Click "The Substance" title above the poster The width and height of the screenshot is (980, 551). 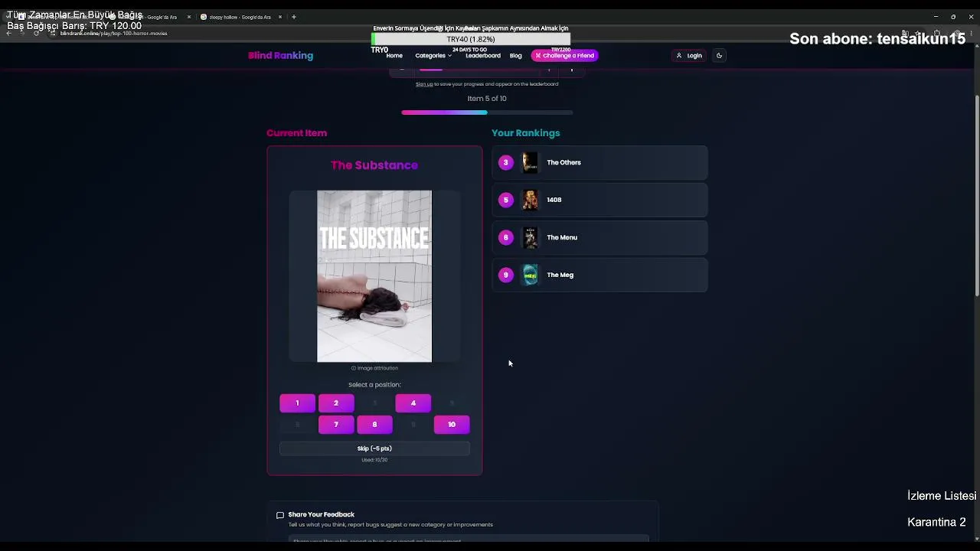[x=374, y=165]
